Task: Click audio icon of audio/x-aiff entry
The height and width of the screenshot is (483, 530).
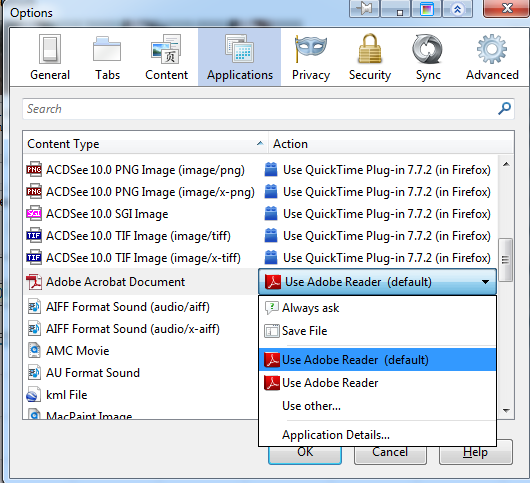Action: [34, 329]
